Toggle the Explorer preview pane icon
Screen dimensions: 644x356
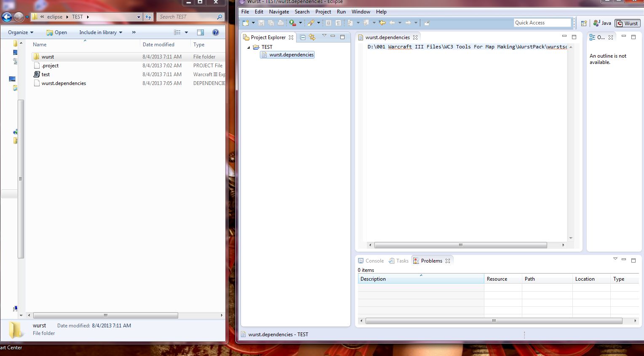[200, 32]
